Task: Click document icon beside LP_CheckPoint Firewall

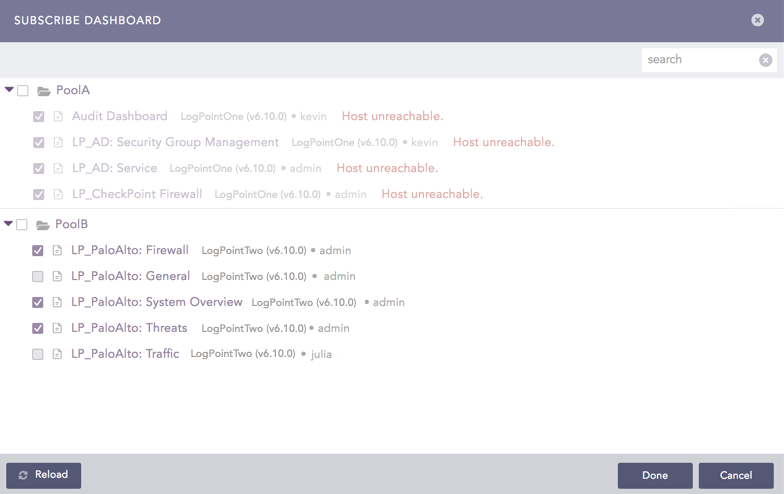Action: (x=58, y=194)
